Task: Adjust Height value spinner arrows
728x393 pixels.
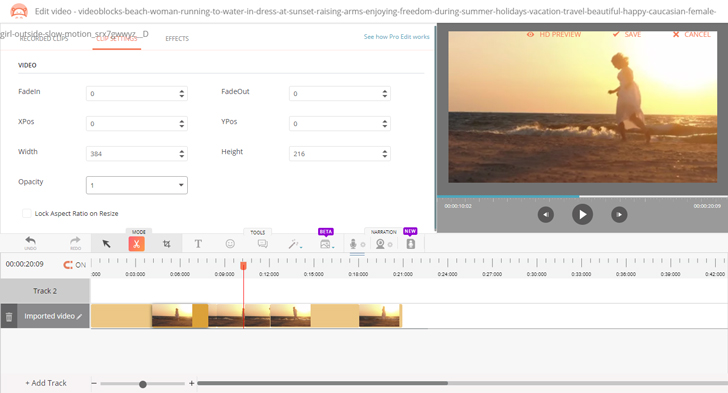Action: pos(384,154)
